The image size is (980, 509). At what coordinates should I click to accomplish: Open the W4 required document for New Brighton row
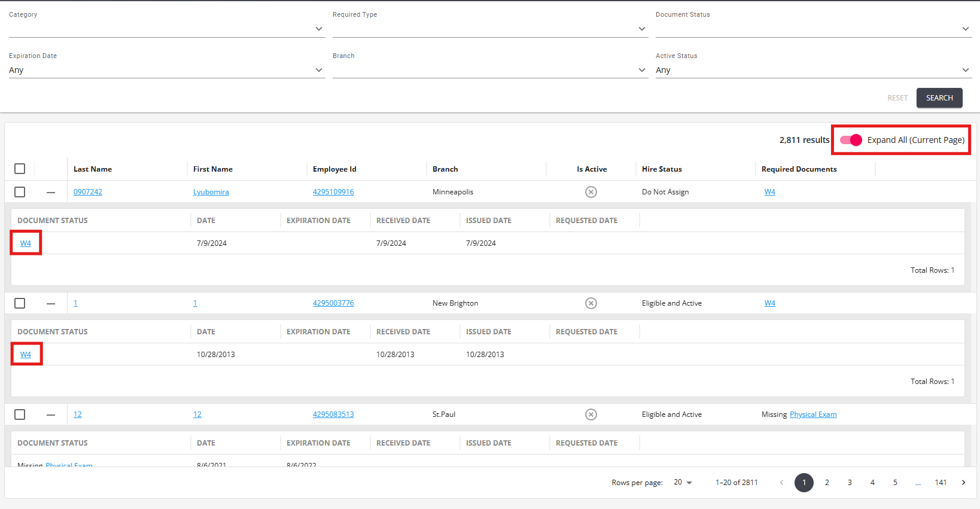pos(770,303)
